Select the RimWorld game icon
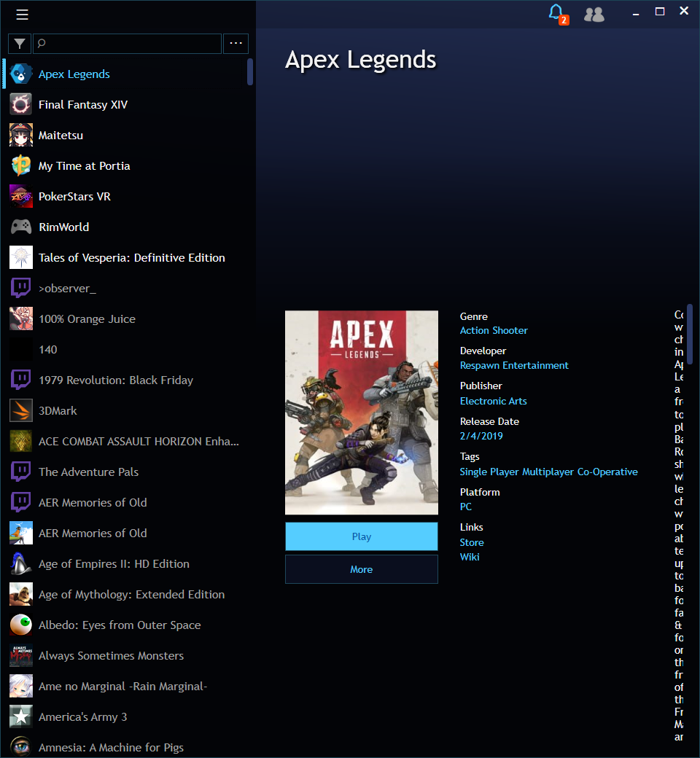Viewport: 700px width, 758px height. 20,227
